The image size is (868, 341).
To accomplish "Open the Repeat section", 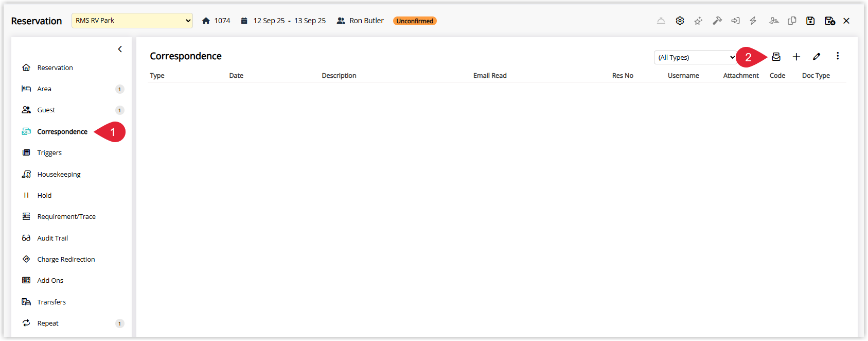I will (48, 323).
